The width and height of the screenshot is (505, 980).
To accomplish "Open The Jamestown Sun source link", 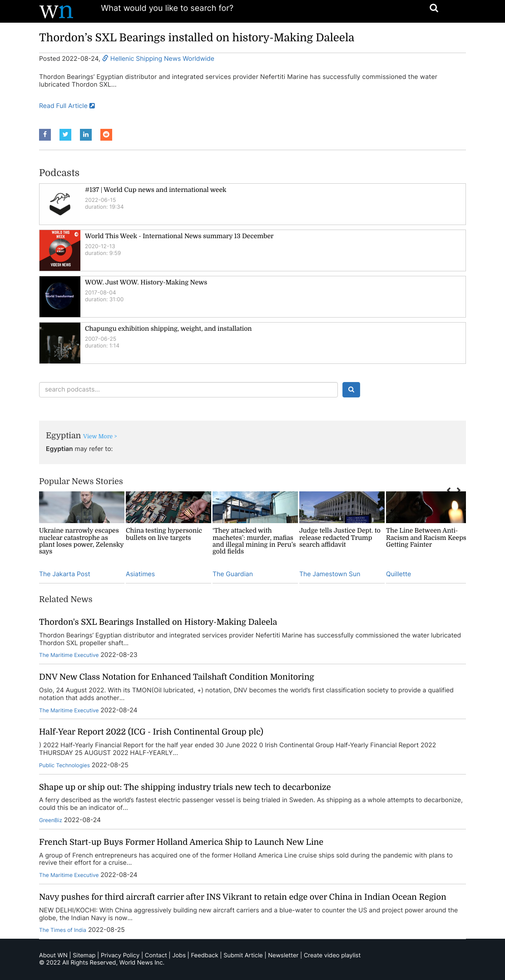I will (330, 574).
